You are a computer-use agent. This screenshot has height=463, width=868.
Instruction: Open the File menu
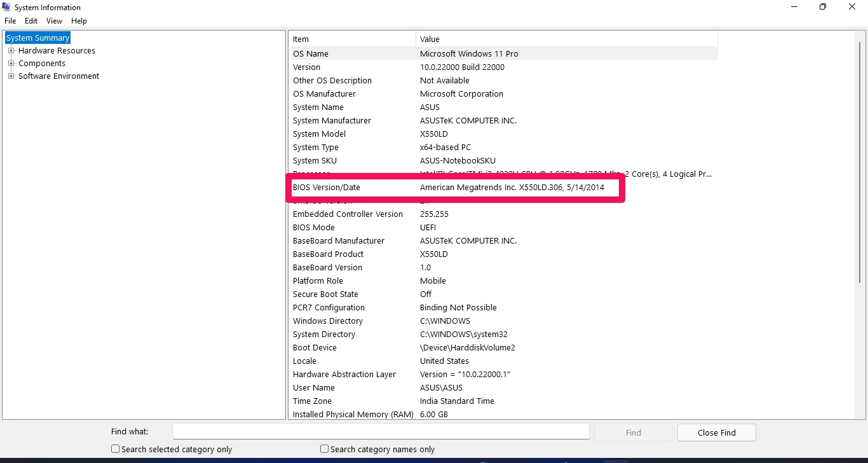pos(10,21)
